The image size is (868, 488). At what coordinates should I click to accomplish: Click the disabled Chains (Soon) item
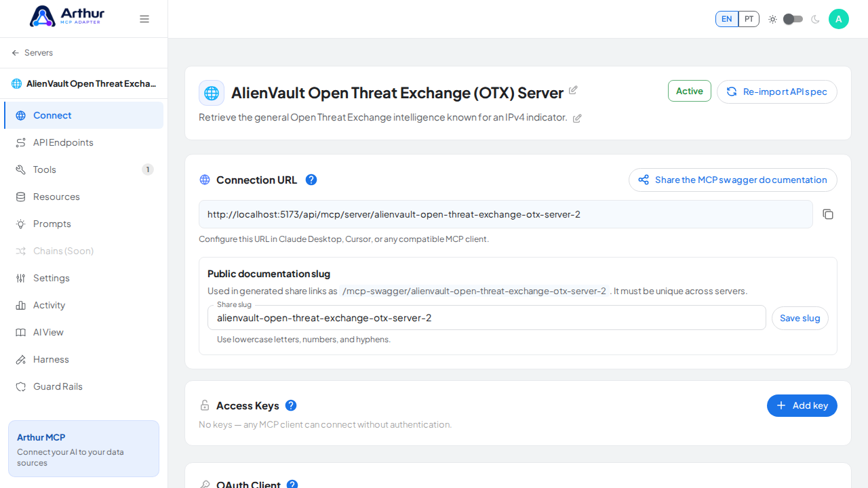[83, 251]
